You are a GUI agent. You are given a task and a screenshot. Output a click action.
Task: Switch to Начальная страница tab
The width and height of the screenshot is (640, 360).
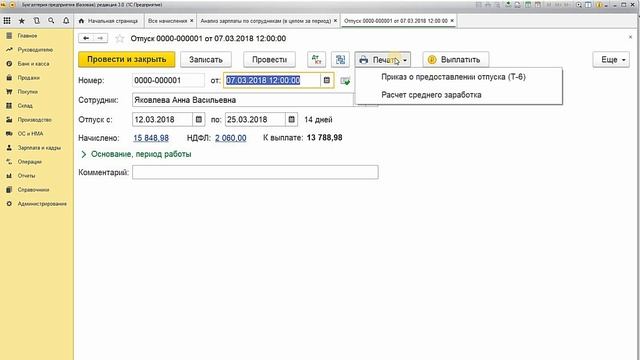108,20
